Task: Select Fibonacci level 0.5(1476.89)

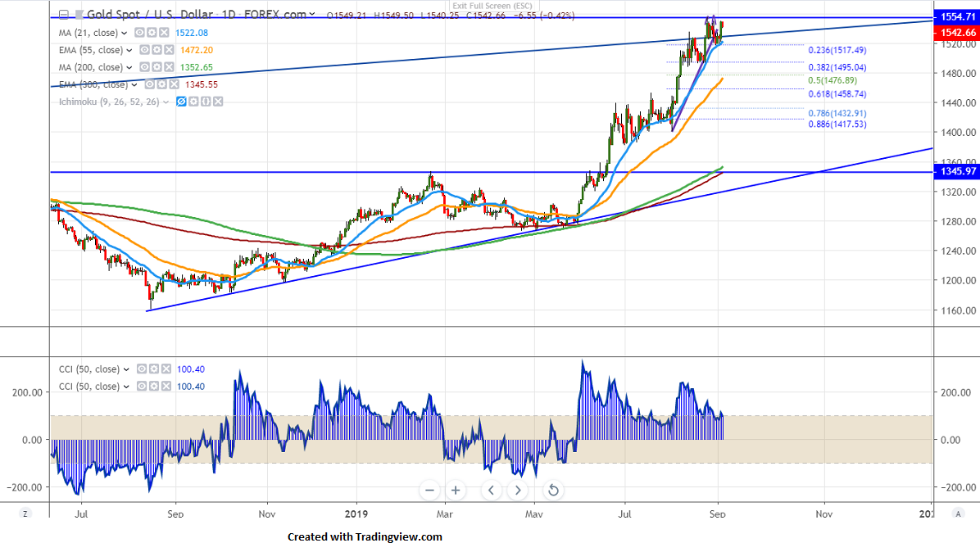Action: coord(833,80)
